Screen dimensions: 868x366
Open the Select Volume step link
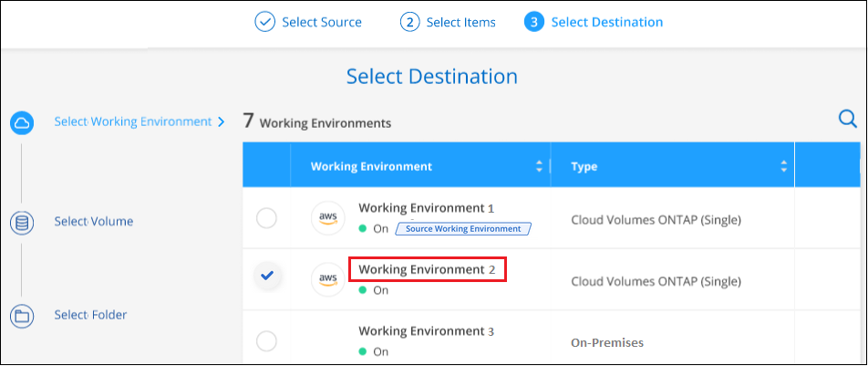[x=94, y=222]
